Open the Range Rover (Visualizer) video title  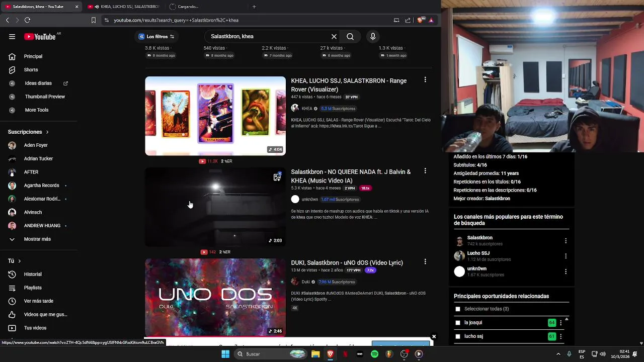tap(349, 85)
